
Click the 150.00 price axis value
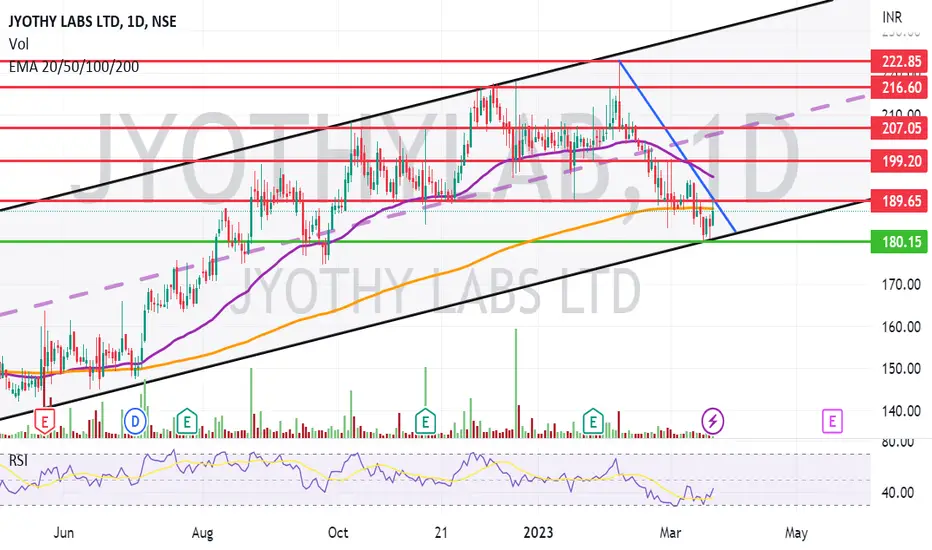click(902, 369)
